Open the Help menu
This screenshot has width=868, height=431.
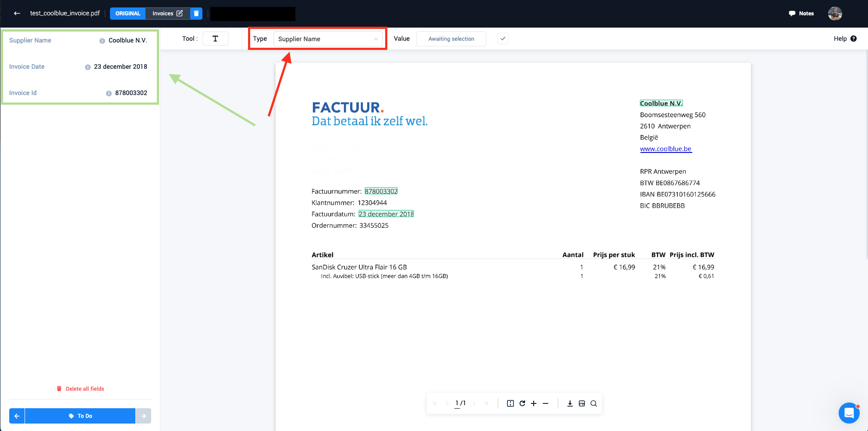[845, 39]
